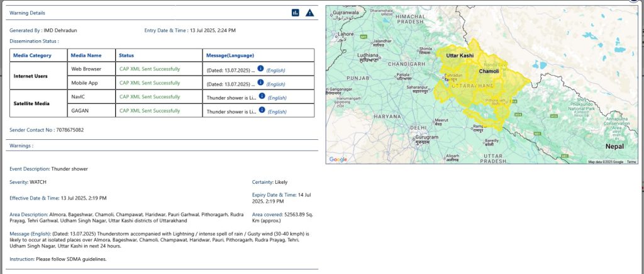View English message for GAGAN
This screenshot has width=644, height=274.
coord(277,112)
